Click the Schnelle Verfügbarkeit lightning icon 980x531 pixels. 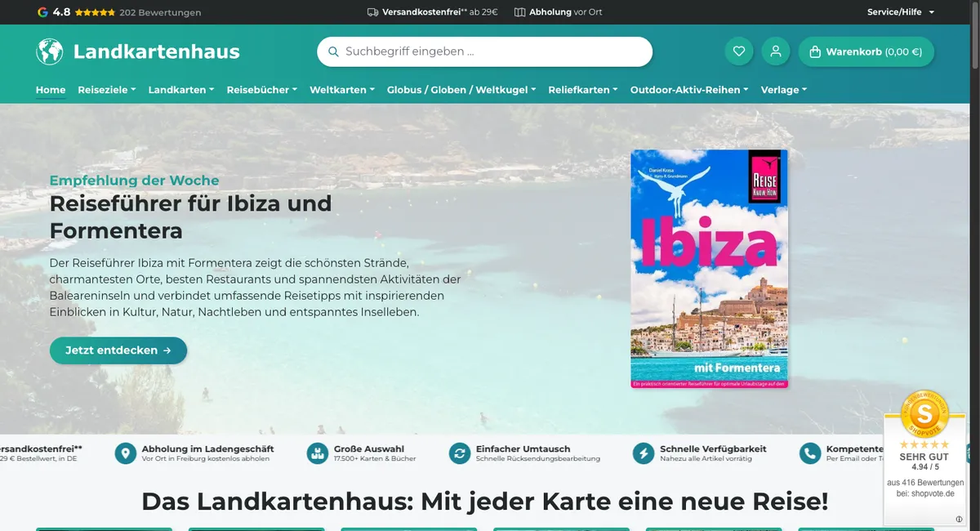click(x=644, y=453)
